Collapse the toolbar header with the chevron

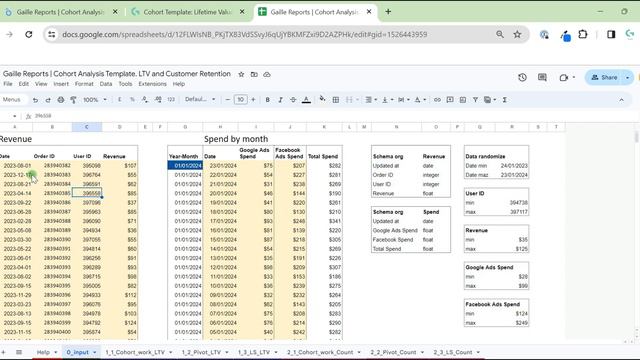tap(621, 100)
